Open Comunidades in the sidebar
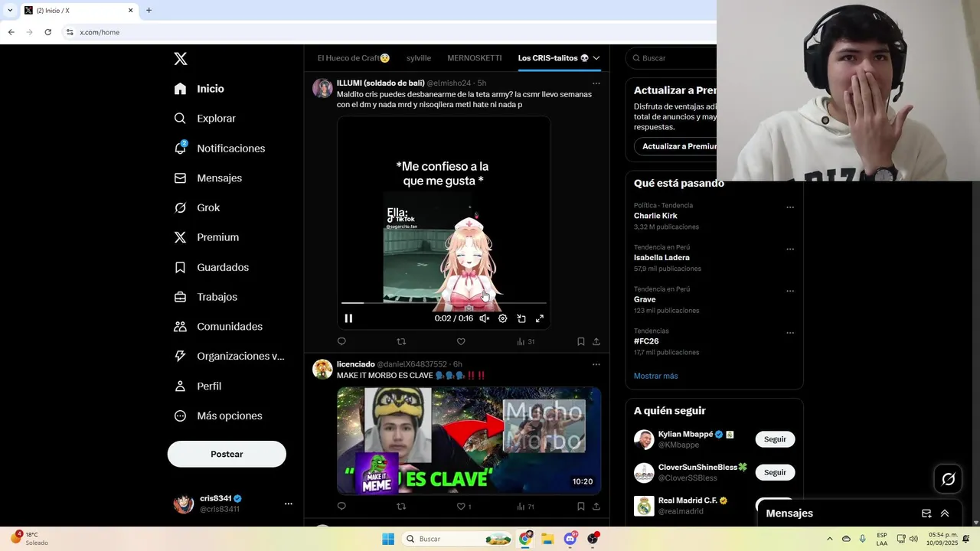The image size is (980, 551). click(x=218, y=327)
